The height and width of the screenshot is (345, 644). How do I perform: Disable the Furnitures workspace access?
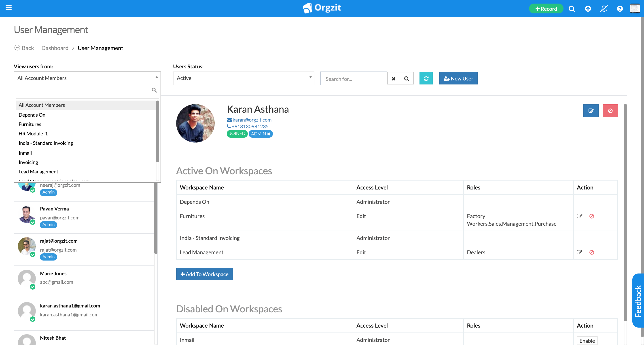pyautogui.click(x=591, y=216)
